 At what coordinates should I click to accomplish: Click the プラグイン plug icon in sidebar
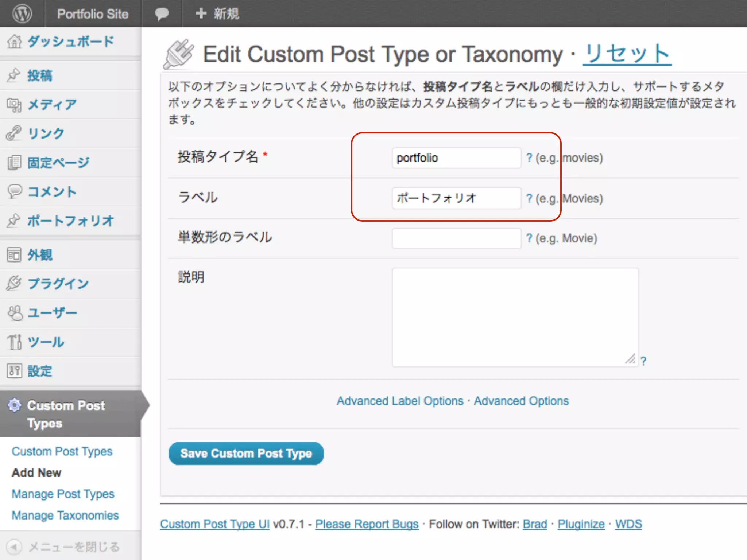pyautogui.click(x=14, y=283)
